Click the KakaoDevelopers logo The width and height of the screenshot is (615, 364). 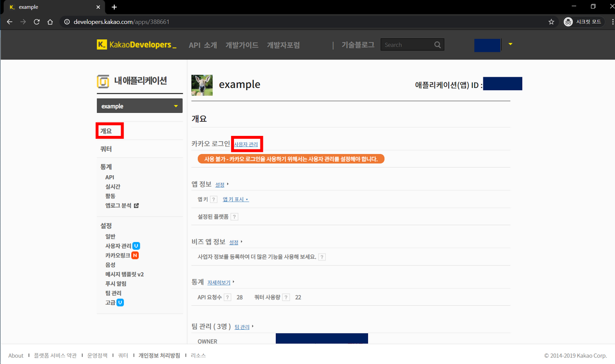(x=136, y=45)
